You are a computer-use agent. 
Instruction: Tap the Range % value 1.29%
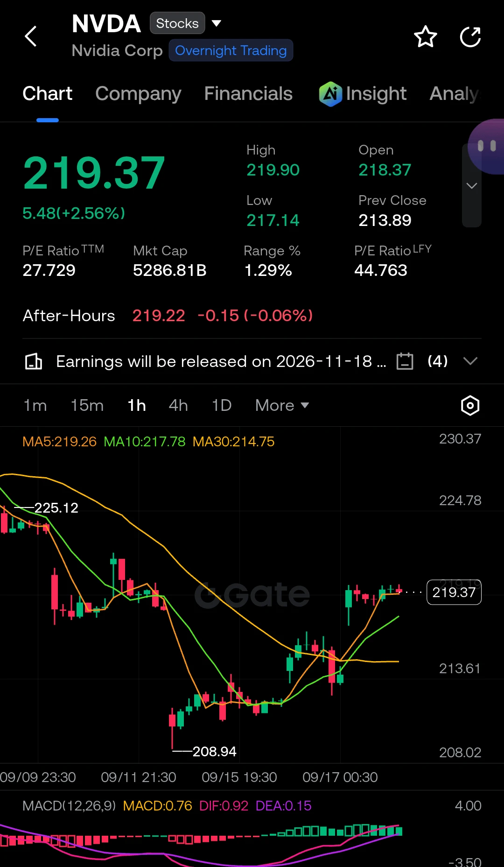click(x=268, y=270)
